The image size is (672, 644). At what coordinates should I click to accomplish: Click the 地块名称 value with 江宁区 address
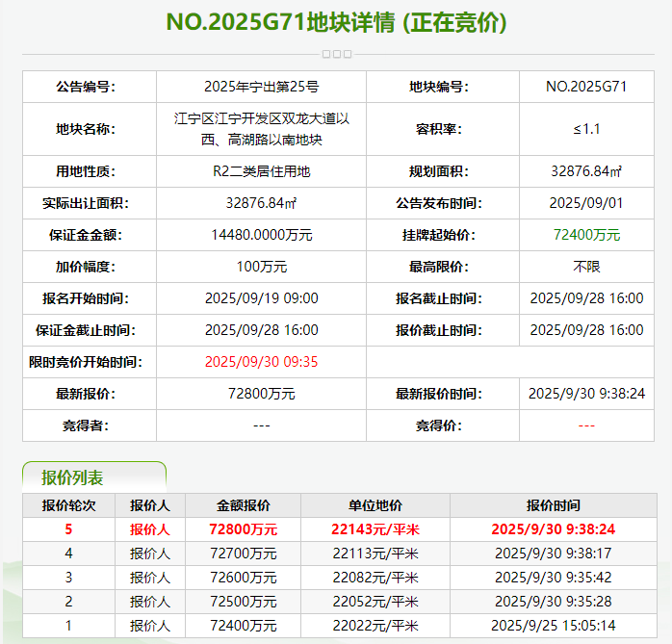click(261, 129)
